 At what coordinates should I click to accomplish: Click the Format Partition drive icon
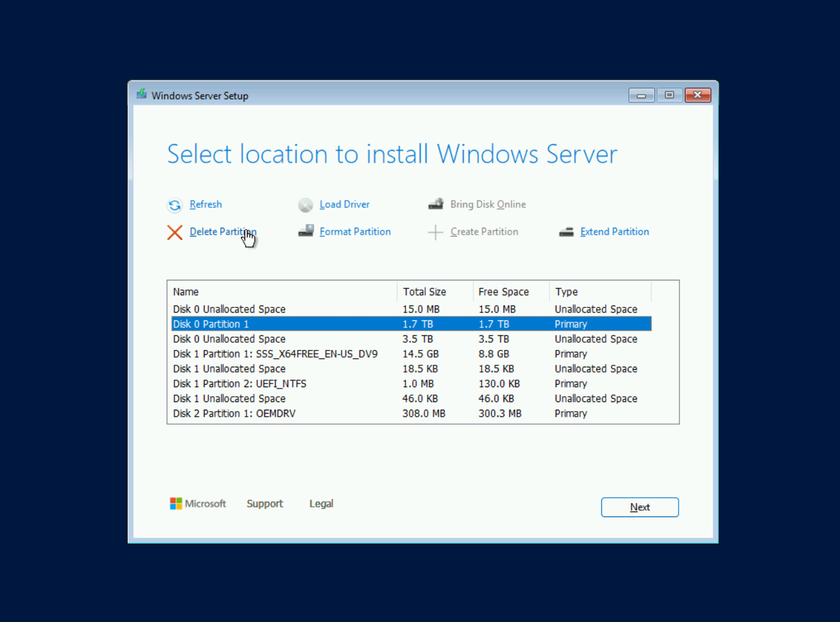click(x=306, y=231)
